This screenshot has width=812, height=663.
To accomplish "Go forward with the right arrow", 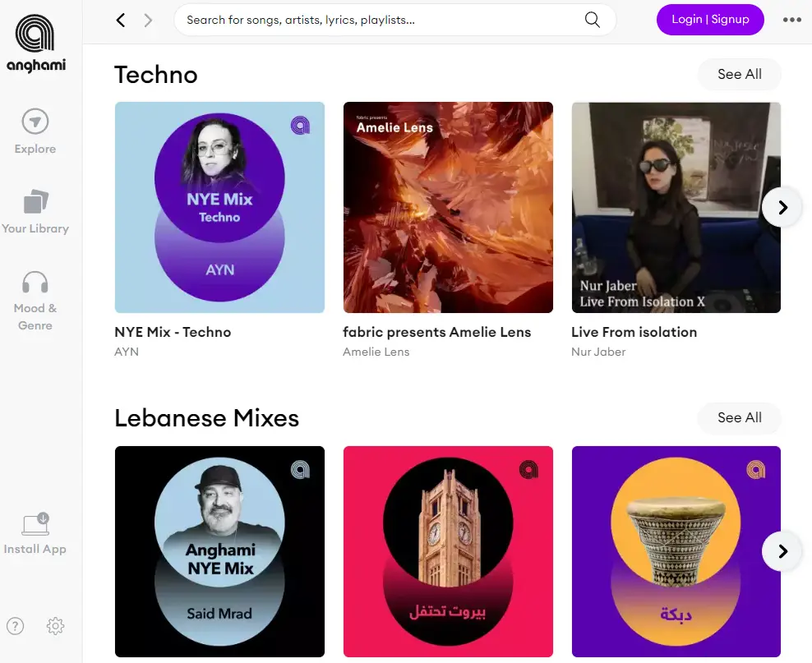I will coord(148,21).
